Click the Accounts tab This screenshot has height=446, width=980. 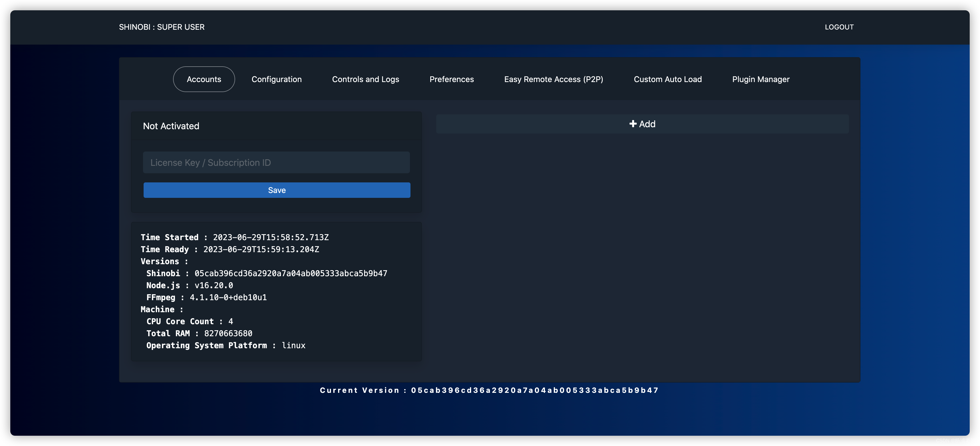[x=204, y=79]
